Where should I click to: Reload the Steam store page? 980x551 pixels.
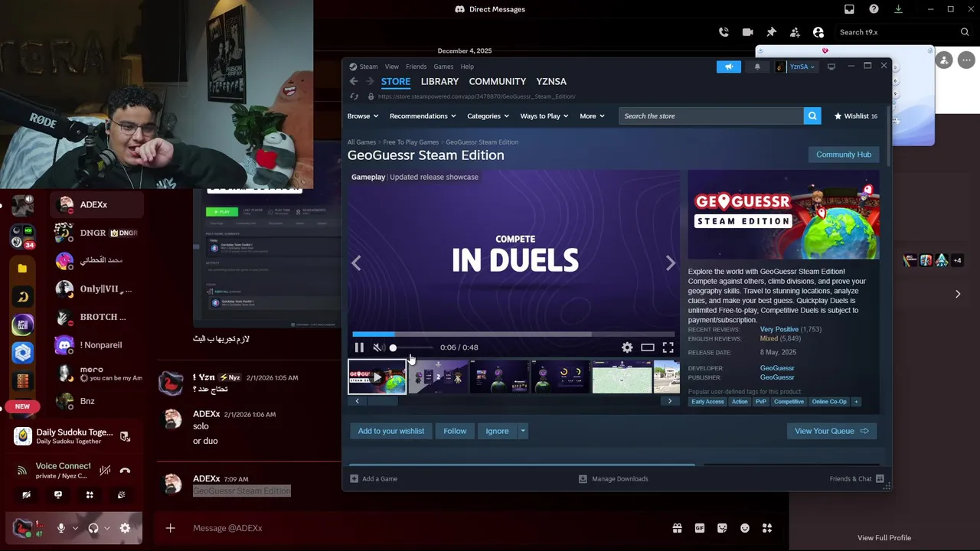coord(354,96)
